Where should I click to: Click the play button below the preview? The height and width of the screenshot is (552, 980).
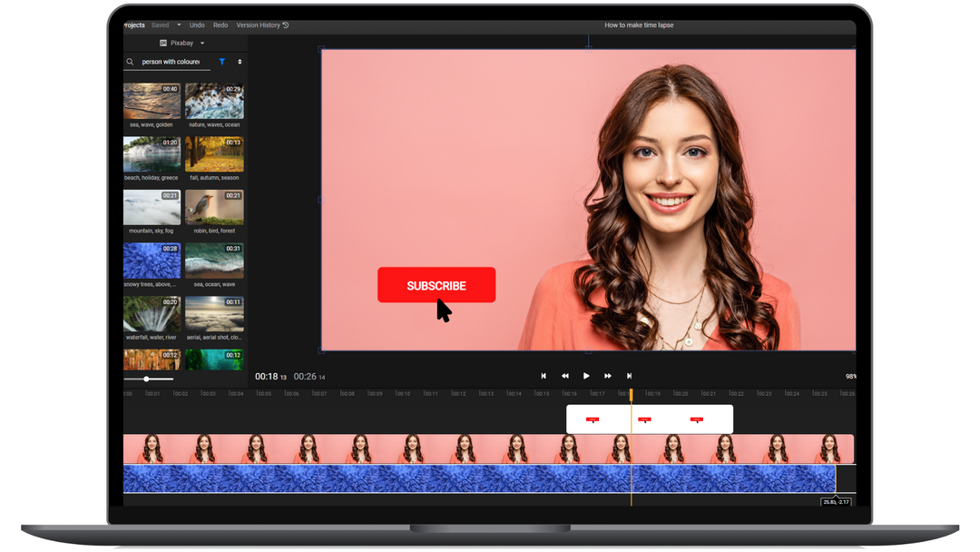(586, 376)
